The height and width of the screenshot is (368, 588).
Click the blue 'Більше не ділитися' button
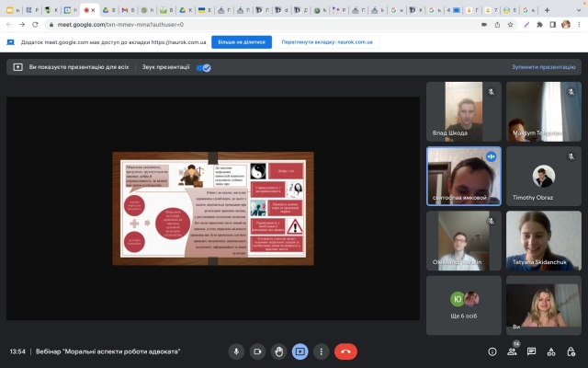click(x=241, y=42)
